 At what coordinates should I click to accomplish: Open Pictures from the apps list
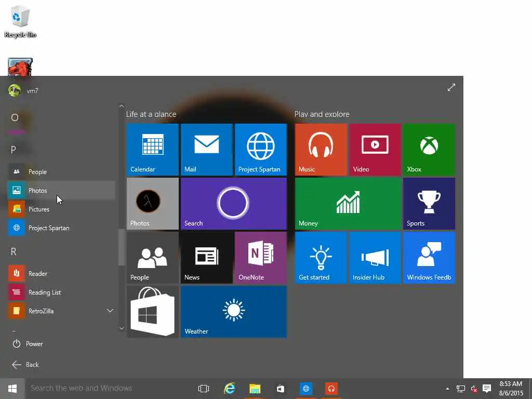pos(61,209)
